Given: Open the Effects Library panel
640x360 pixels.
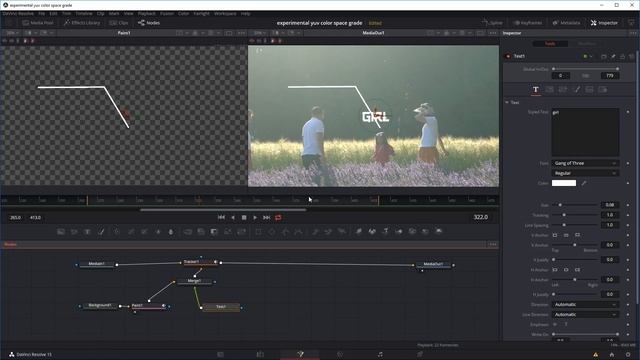Looking at the screenshot, I should (x=82, y=23).
